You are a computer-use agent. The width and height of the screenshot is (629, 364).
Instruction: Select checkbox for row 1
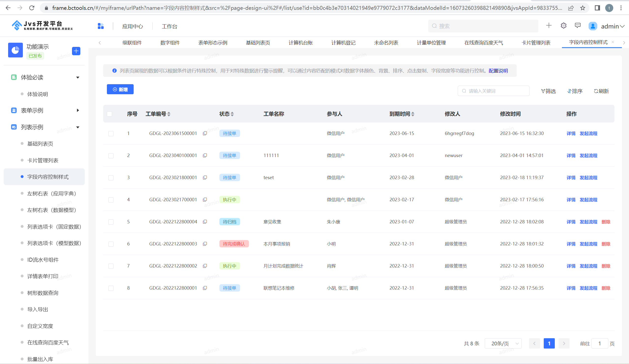click(x=111, y=134)
